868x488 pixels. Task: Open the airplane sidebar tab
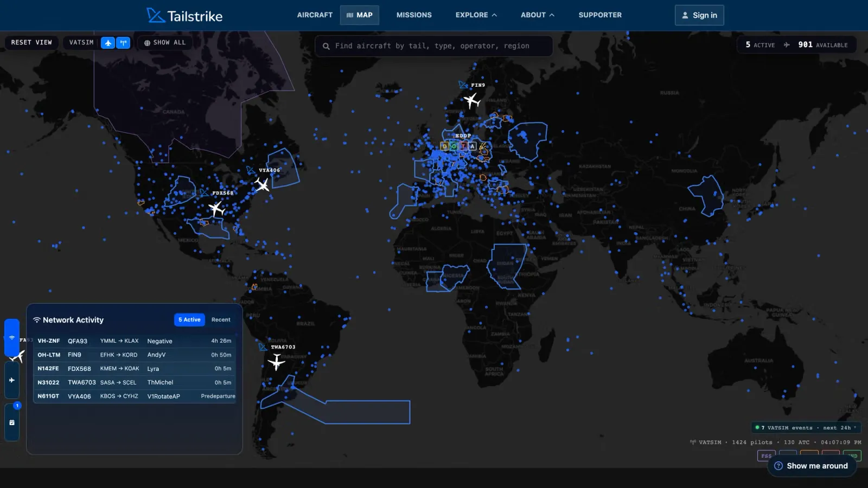[x=12, y=380]
